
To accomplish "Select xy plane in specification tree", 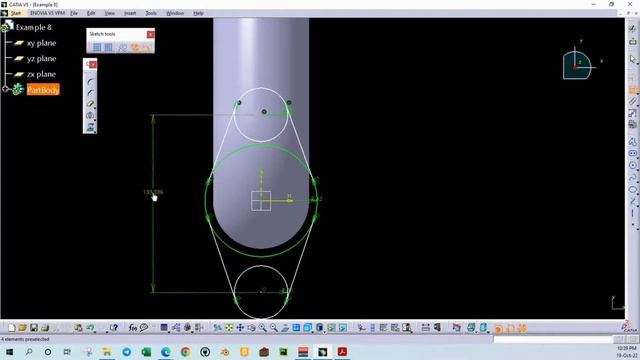I will tap(41, 43).
